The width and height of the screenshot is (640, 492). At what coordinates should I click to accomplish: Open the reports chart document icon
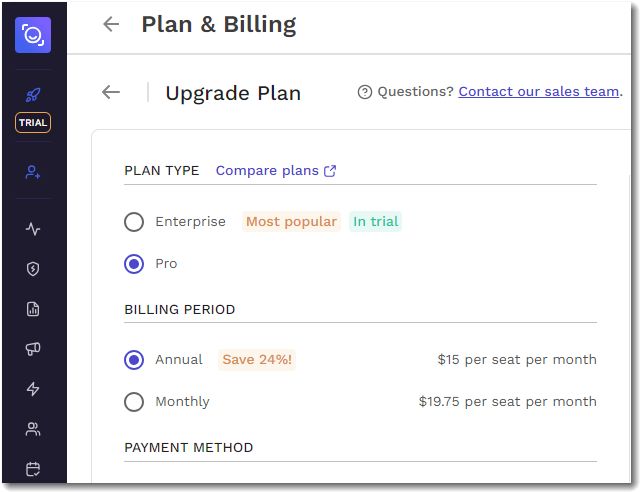tap(33, 309)
